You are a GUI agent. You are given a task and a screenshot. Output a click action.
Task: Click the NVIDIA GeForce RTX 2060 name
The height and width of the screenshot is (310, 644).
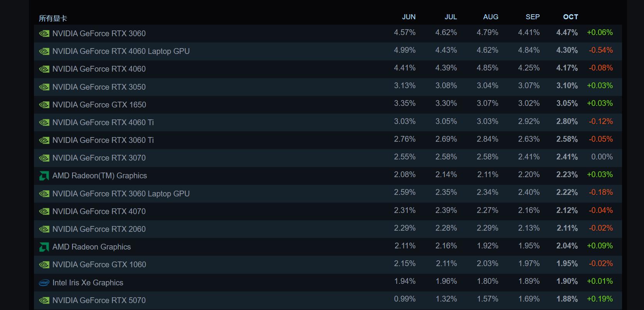tap(99, 229)
